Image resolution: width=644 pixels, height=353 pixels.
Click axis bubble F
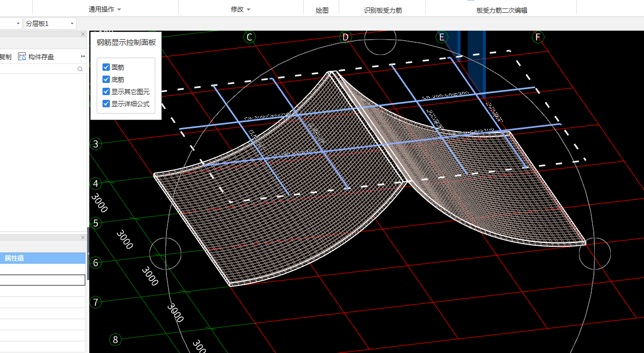pyautogui.click(x=538, y=37)
